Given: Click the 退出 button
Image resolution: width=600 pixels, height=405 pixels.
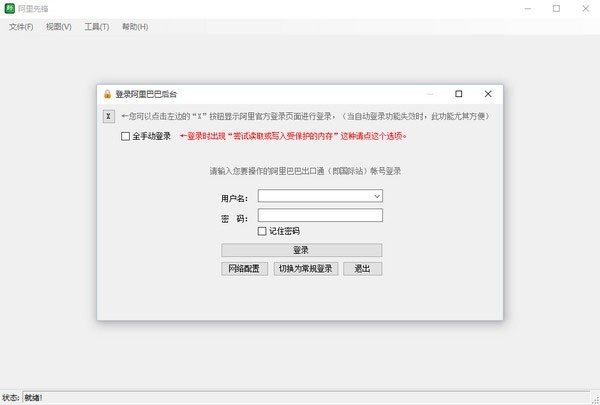Looking at the screenshot, I should point(362,269).
